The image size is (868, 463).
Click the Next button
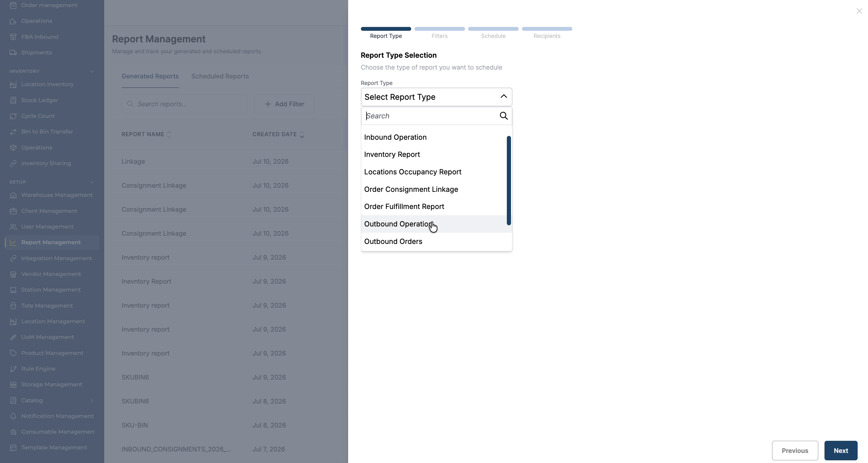(x=841, y=451)
